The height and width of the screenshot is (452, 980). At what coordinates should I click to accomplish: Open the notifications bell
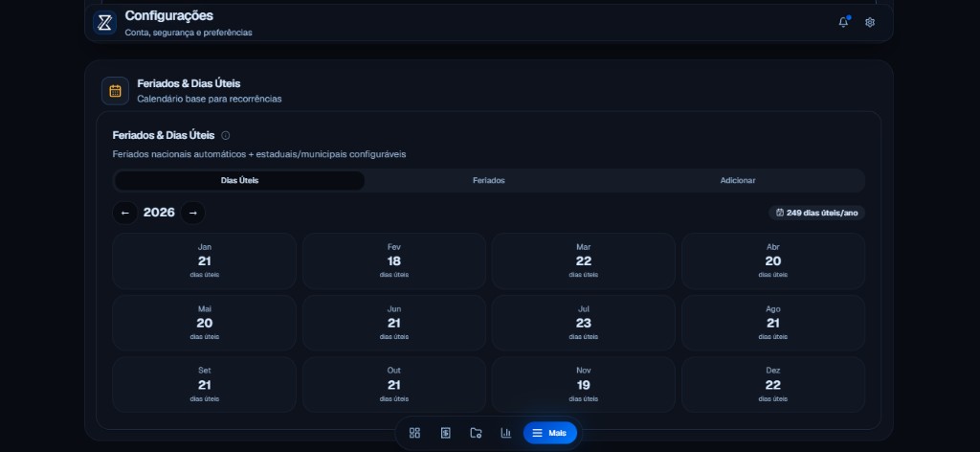pos(844,22)
